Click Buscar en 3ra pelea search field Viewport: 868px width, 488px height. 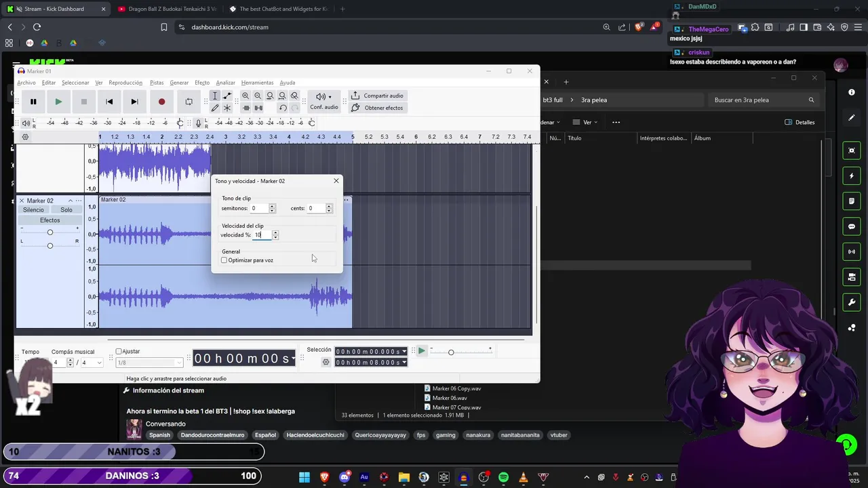[x=764, y=100]
